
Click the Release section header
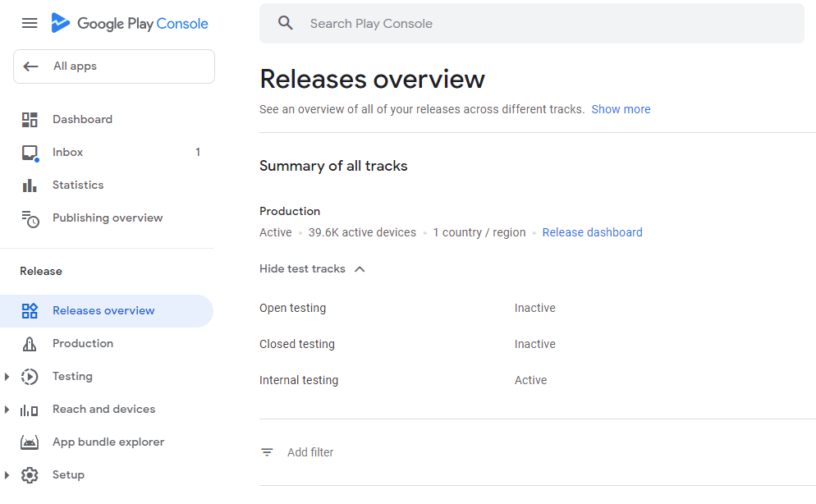pyautogui.click(x=41, y=271)
